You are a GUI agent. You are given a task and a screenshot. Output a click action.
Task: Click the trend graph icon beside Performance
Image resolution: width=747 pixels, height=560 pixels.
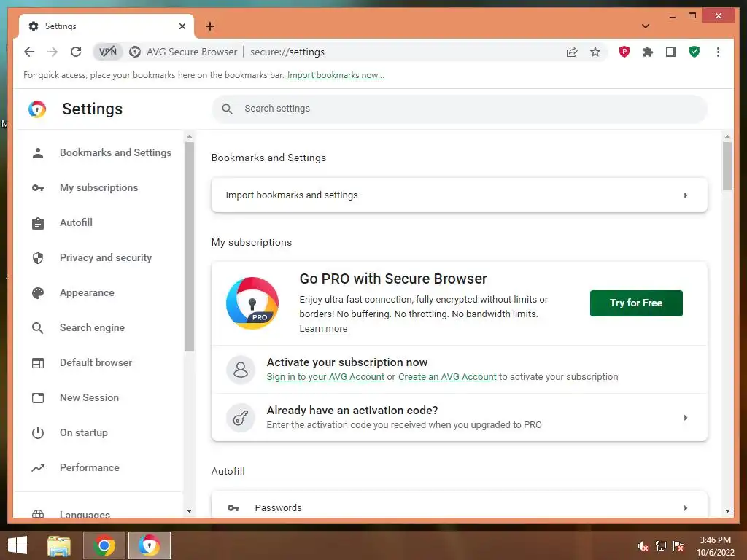[38, 468]
